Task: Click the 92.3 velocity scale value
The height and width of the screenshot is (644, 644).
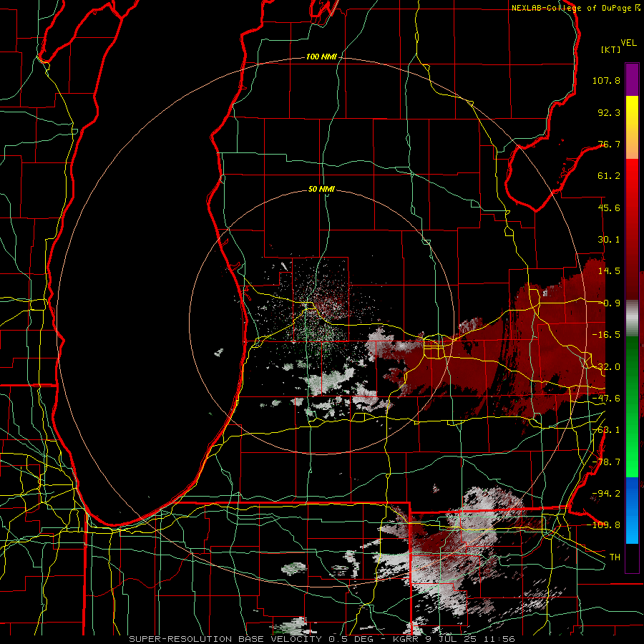Action: 609,112
